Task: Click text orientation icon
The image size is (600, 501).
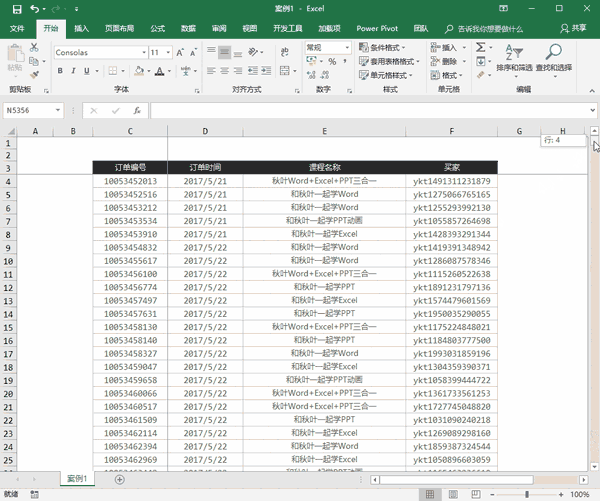Action: point(253,52)
